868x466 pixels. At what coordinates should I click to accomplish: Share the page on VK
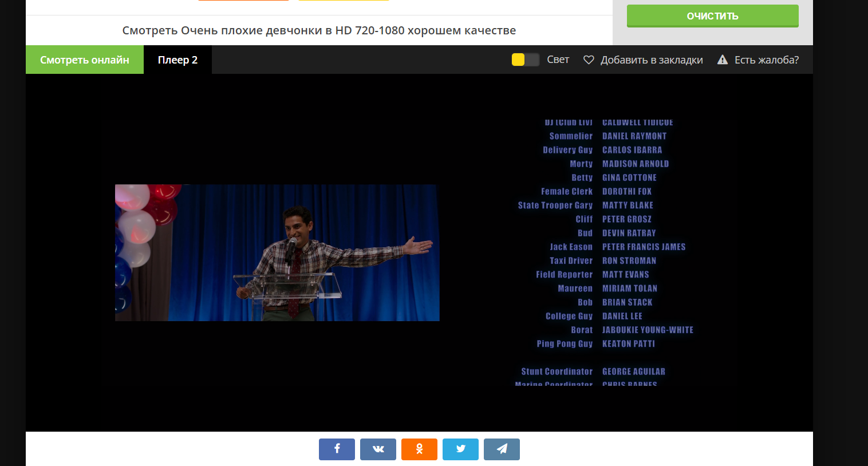point(378,449)
